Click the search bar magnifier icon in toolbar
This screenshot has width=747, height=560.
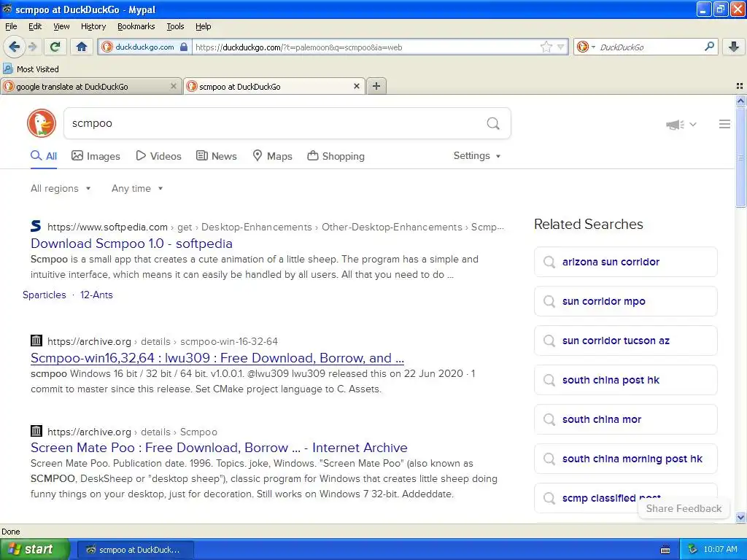709,47
